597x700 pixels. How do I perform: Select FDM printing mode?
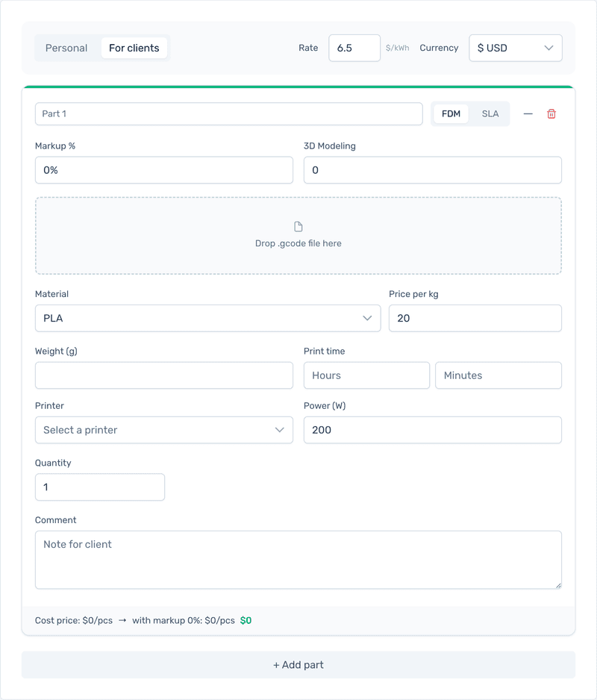pyautogui.click(x=451, y=113)
